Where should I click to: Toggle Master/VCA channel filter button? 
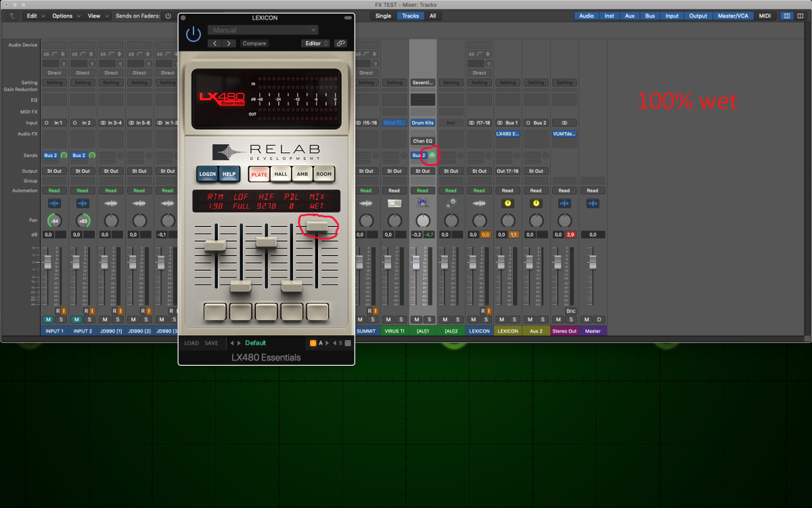coord(732,16)
